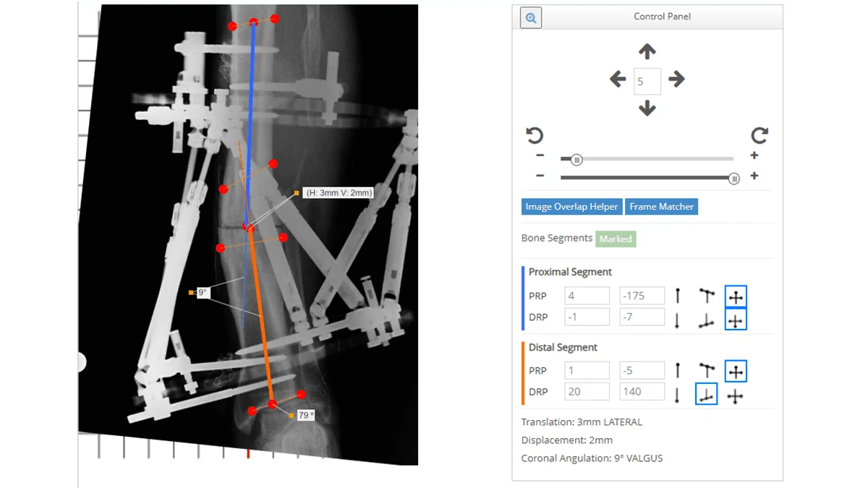Move image up with the up arrow

click(x=647, y=51)
